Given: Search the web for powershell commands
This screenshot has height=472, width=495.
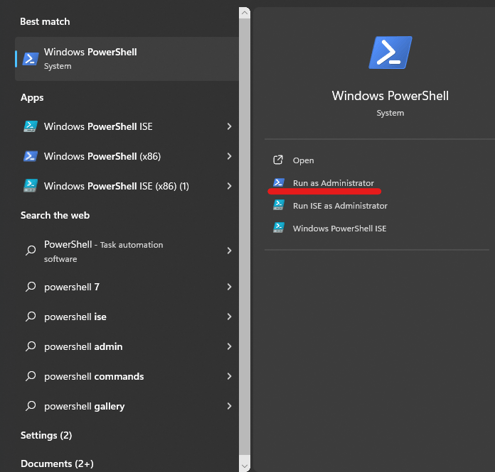Looking at the screenshot, I should 127,376.
